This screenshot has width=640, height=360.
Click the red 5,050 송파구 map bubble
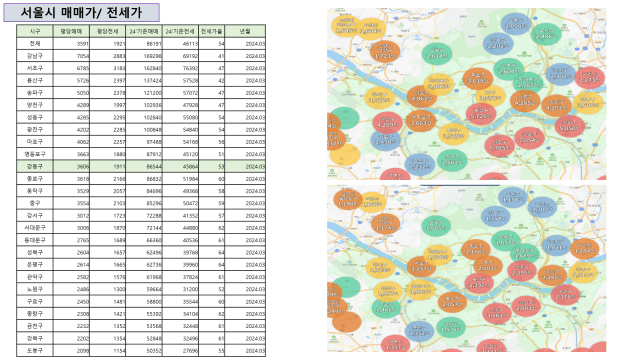pos(569,126)
